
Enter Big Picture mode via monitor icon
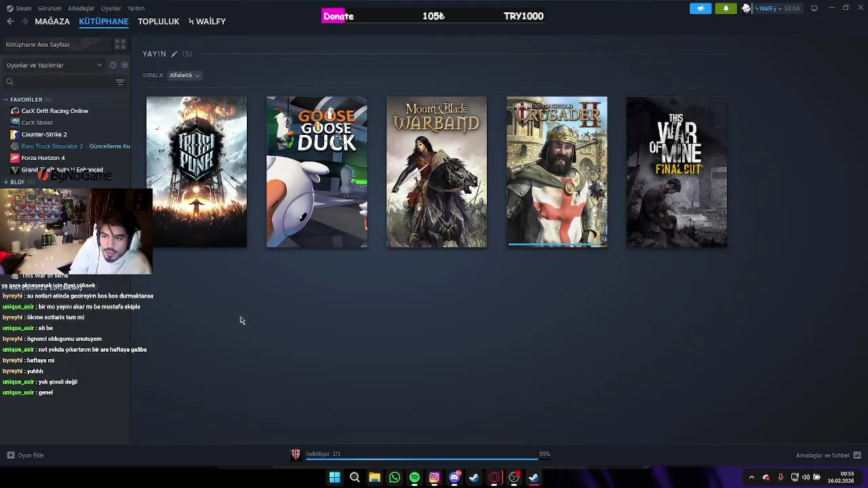pyautogui.click(x=814, y=8)
